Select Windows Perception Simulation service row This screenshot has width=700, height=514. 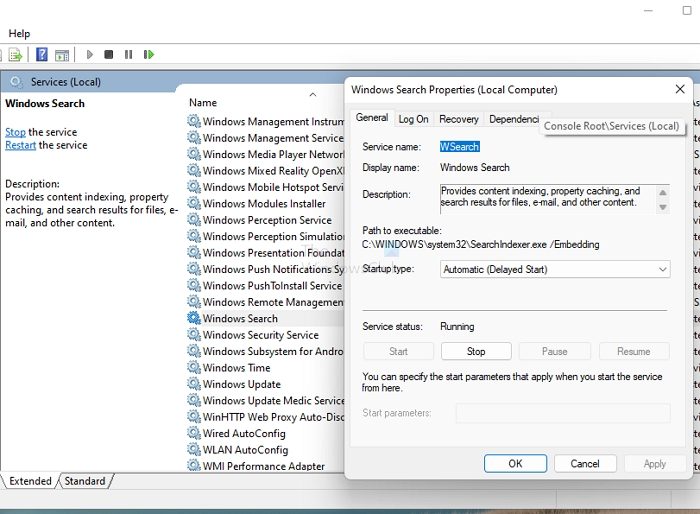pyautogui.click(x=266, y=236)
